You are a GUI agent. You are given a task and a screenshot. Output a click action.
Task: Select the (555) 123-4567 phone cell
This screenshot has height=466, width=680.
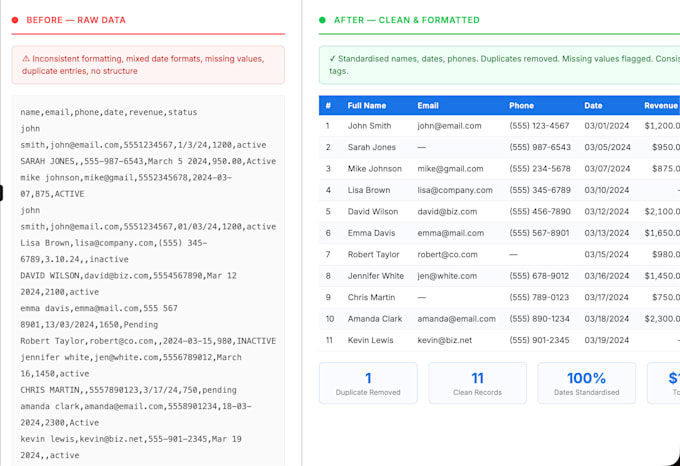[x=539, y=126]
